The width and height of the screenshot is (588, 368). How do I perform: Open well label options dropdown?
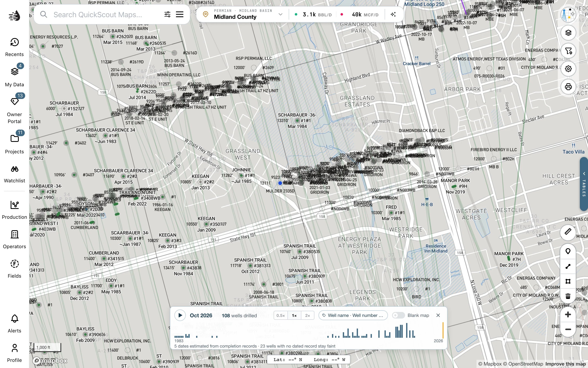pyautogui.click(x=353, y=315)
